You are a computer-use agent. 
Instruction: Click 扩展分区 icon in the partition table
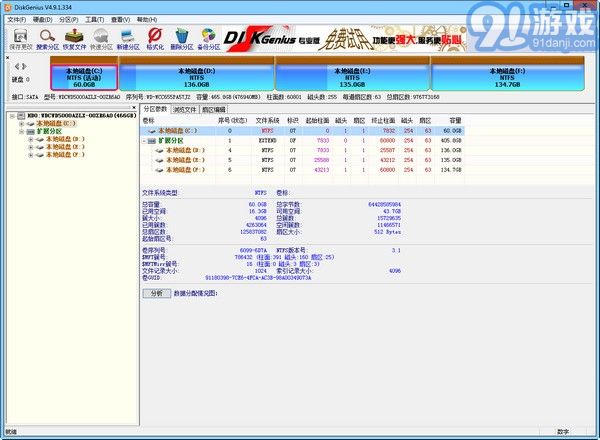(152, 141)
